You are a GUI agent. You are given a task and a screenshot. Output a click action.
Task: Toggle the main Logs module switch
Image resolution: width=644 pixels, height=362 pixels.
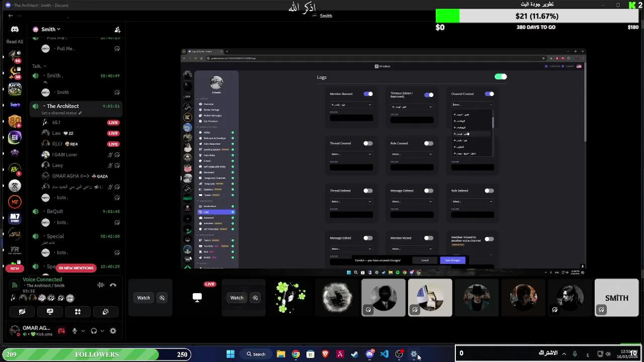point(501,77)
